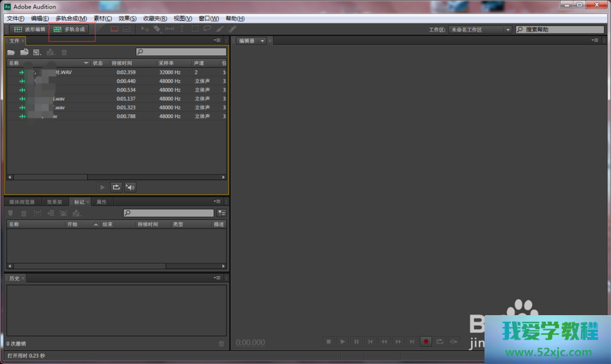
Task: Click the waveform editor (波形编辑) button
Action: (29, 29)
